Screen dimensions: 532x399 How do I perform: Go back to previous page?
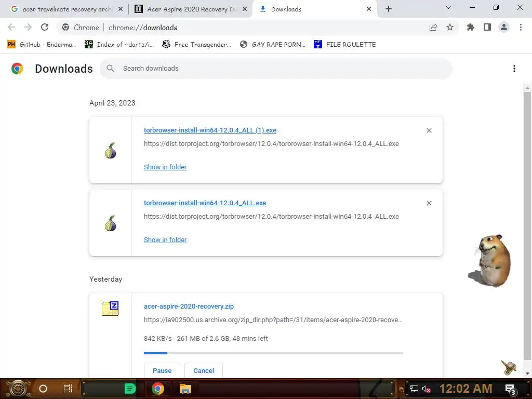click(11, 27)
